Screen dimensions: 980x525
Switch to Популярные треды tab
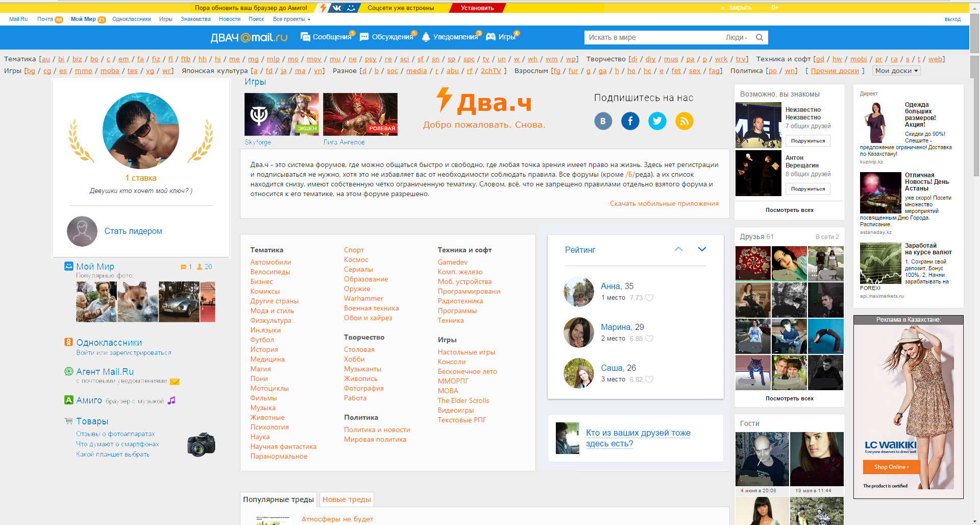tap(278, 499)
